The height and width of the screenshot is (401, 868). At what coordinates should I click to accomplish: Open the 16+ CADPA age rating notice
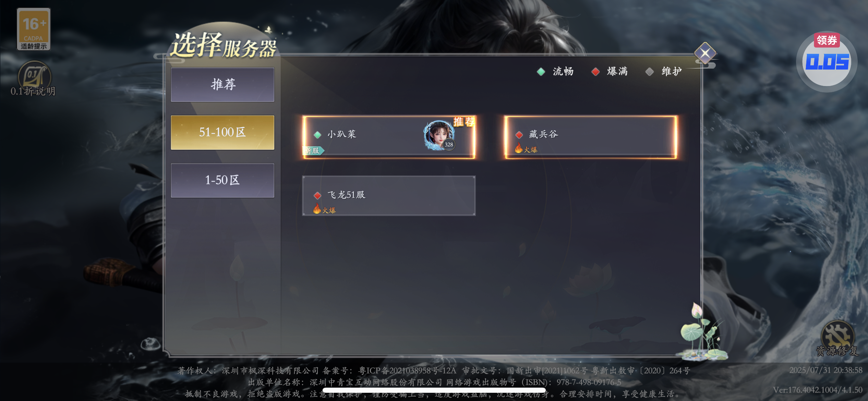pos(34,29)
